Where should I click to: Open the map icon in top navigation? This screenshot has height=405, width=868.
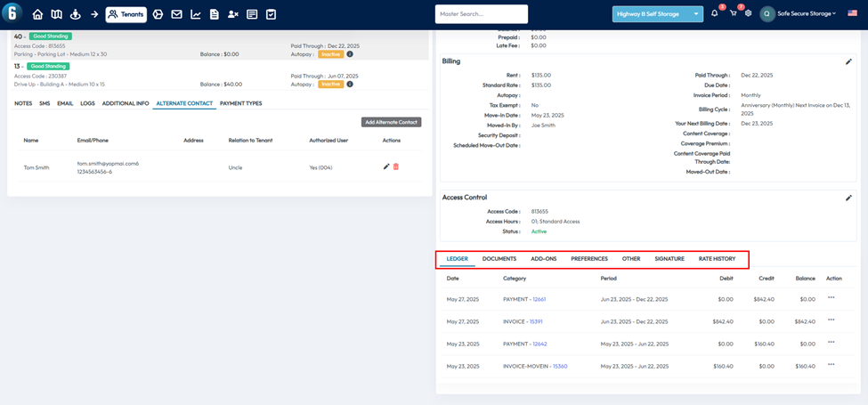[56, 14]
